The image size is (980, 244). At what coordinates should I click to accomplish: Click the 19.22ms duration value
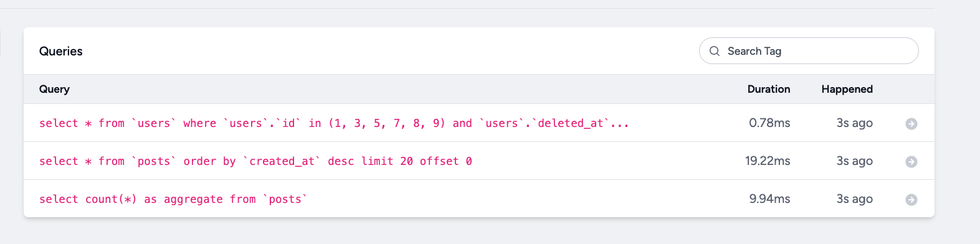click(x=768, y=161)
